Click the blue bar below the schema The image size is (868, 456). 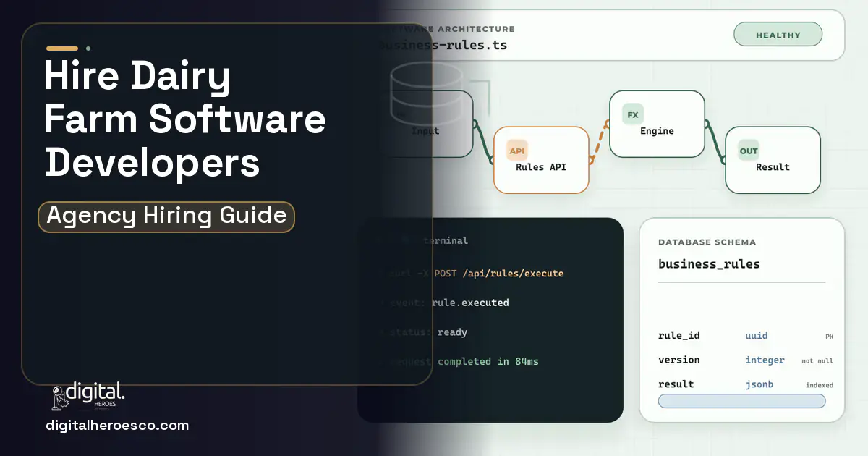[x=741, y=401]
